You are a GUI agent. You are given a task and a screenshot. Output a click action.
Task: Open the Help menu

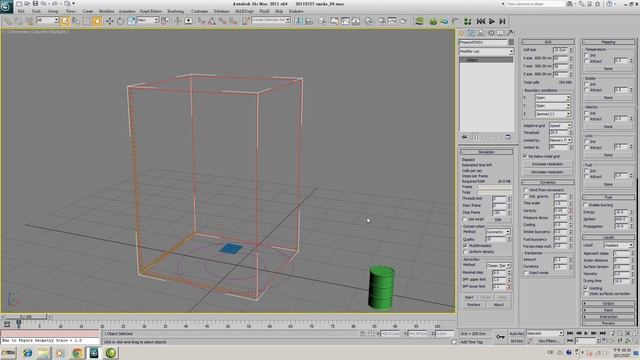point(279,11)
